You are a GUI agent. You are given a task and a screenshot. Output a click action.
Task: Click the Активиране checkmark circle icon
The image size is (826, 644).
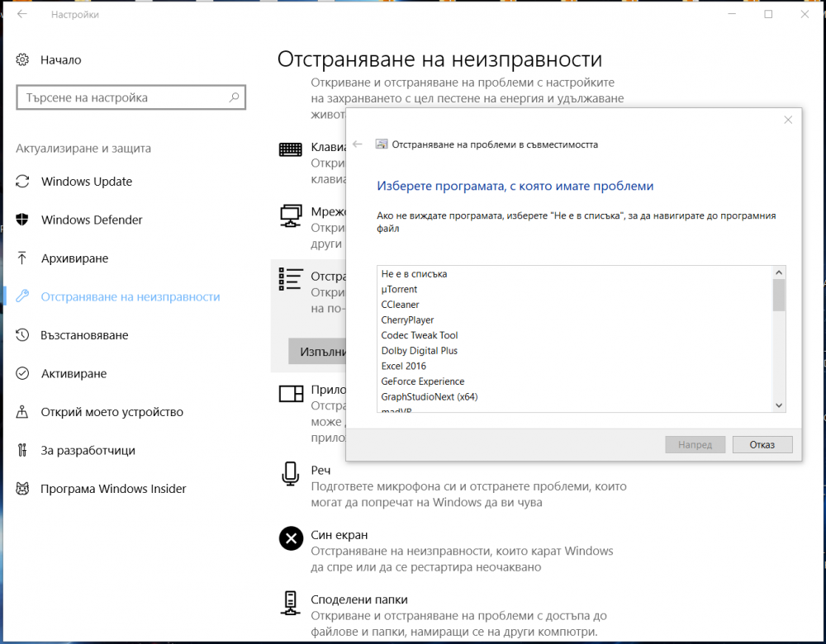(x=22, y=373)
